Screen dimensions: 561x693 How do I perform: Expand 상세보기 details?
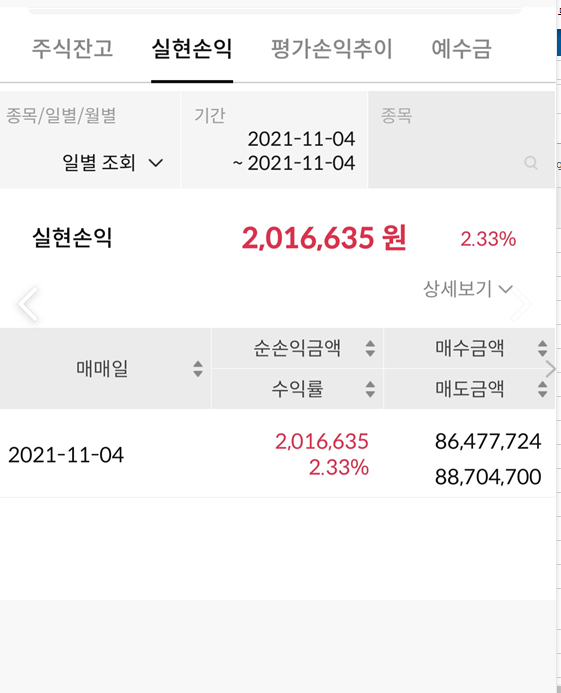click(468, 289)
